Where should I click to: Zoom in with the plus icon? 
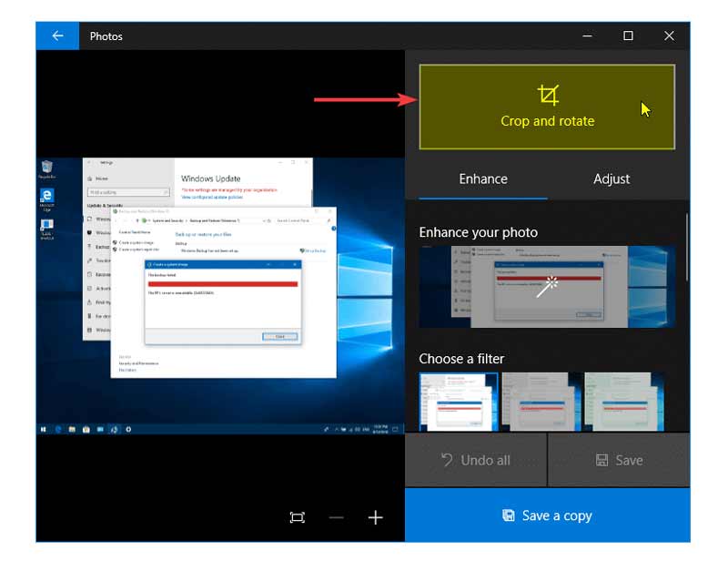click(375, 517)
